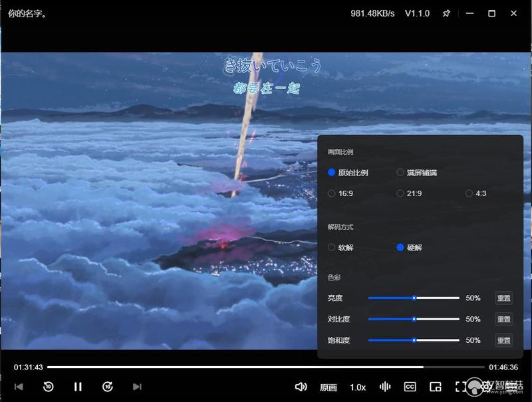The width and height of the screenshot is (532, 402).
Task: Open the CC subtitle settings
Action: [x=410, y=387]
